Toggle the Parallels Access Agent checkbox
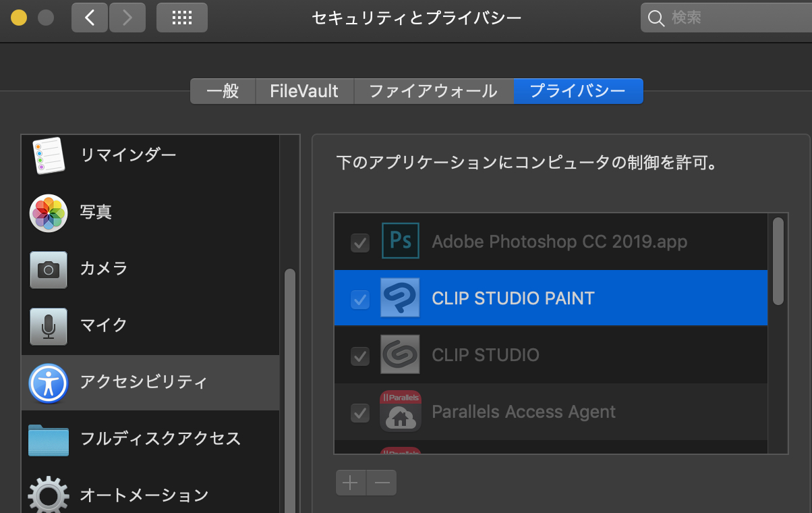The width and height of the screenshot is (812, 513). (360, 412)
